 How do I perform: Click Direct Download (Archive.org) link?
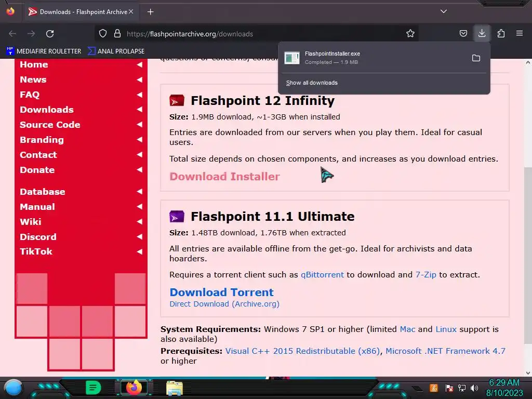pos(224,304)
